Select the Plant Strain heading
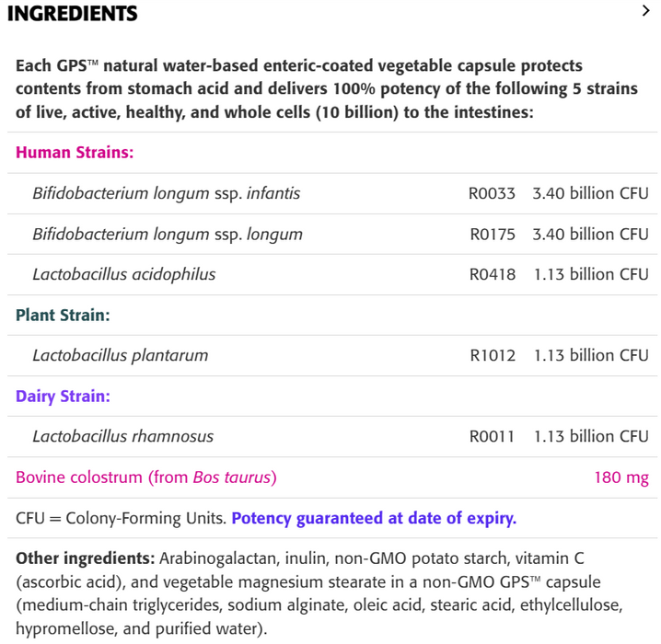 [63, 315]
